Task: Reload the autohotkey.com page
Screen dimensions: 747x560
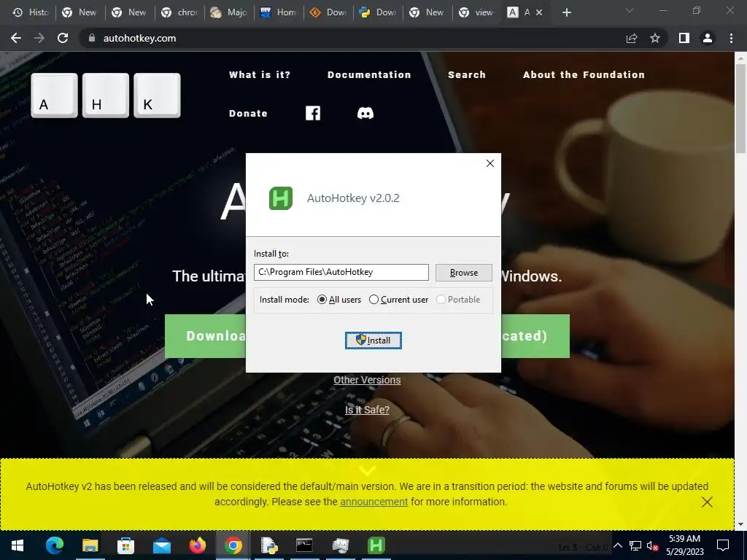Action: pyautogui.click(x=63, y=38)
